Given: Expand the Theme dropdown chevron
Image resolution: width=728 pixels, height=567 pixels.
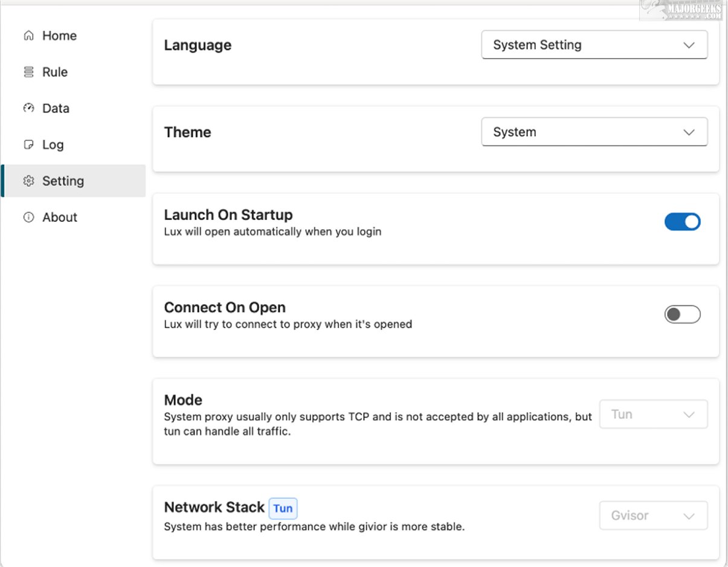Looking at the screenshot, I should (x=689, y=132).
